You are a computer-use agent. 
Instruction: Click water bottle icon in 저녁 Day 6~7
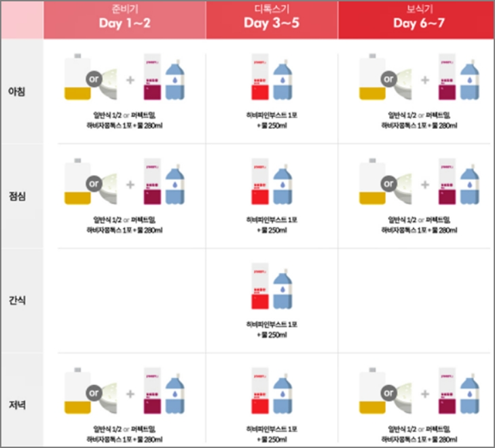[x=469, y=392]
